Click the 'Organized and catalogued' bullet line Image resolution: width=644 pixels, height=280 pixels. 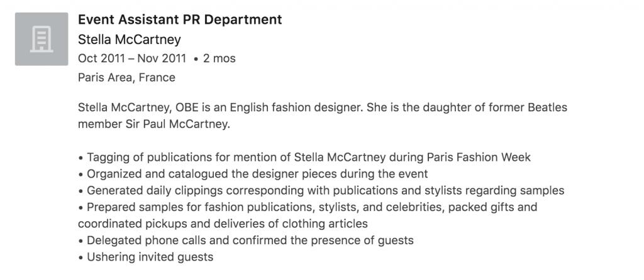253,174
